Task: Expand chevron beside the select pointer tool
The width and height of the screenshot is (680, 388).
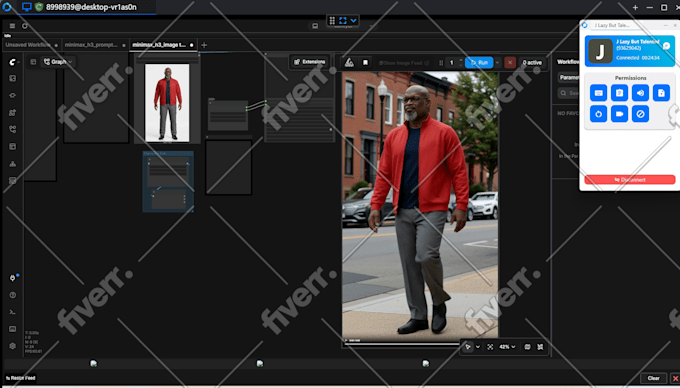Action: 477,347
